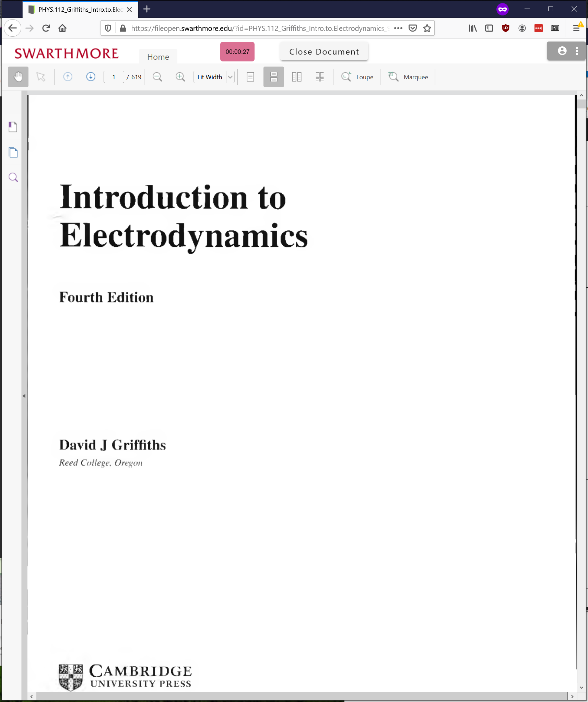Screen dimensions: 588x702
Task: Go to previous page arrow
Action: (68, 77)
